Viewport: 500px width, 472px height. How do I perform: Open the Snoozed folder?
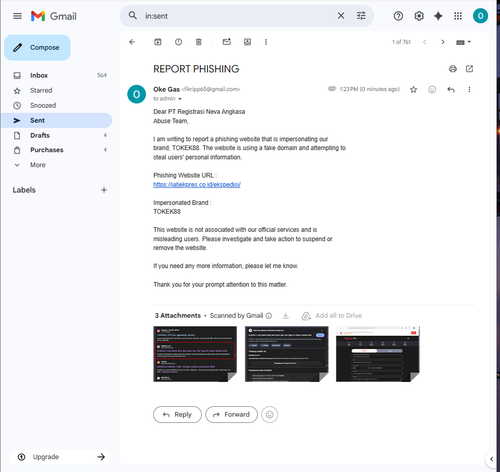click(57, 105)
